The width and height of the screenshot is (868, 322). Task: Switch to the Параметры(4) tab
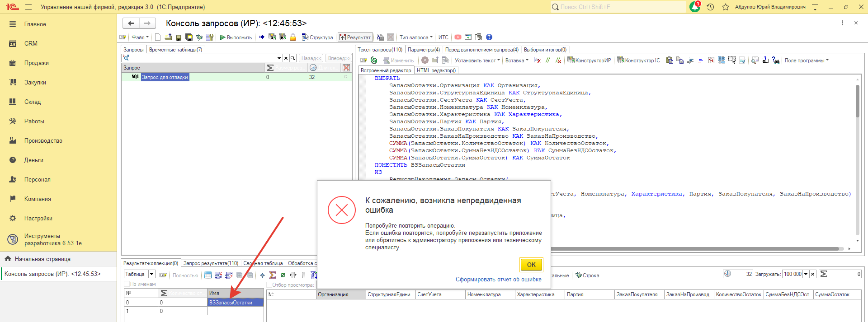click(424, 50)
